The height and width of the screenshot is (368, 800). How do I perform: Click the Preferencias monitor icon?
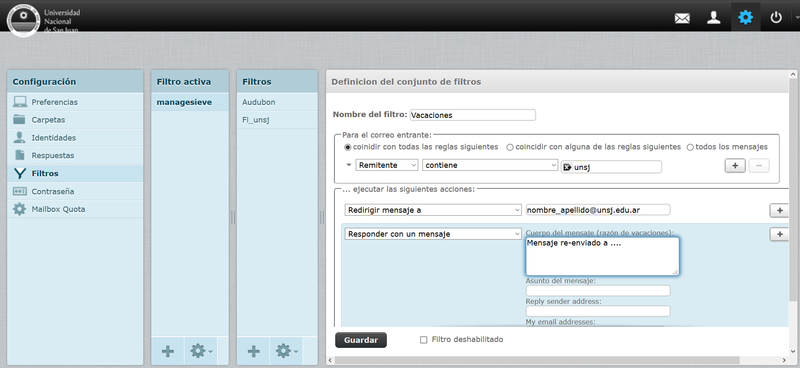(19, 102)
